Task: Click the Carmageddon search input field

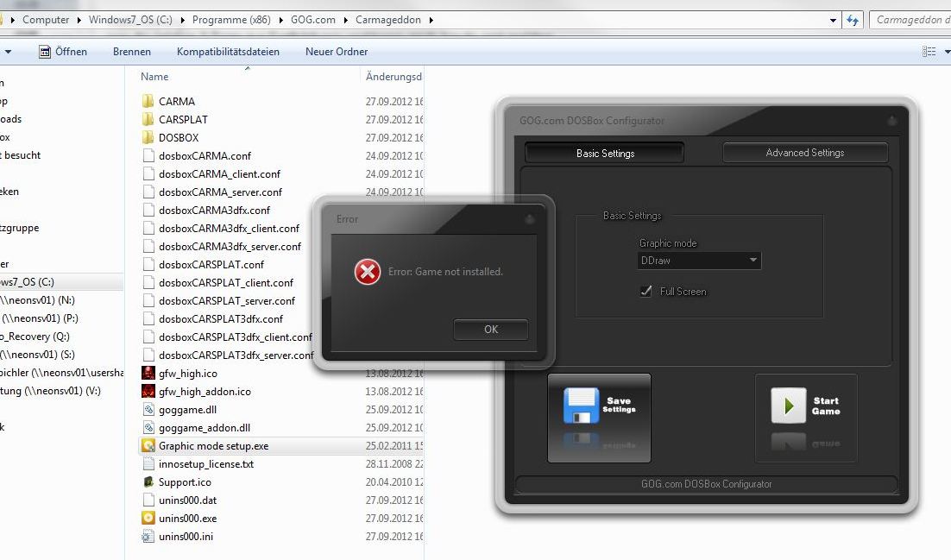Action: (x=910, y=20)
